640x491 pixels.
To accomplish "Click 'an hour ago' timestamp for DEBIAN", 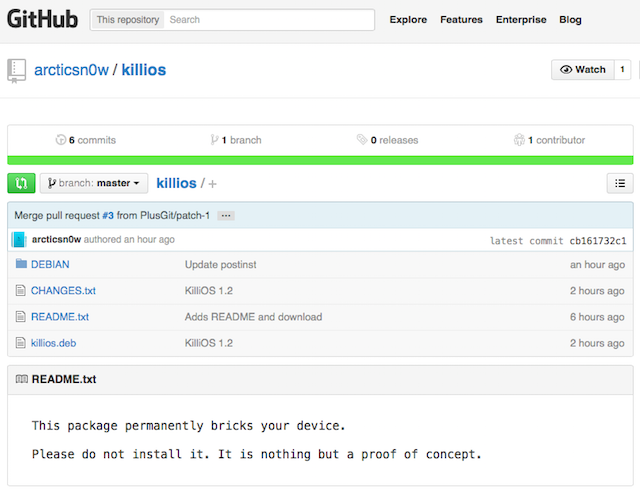I will [x=597, y=264].
